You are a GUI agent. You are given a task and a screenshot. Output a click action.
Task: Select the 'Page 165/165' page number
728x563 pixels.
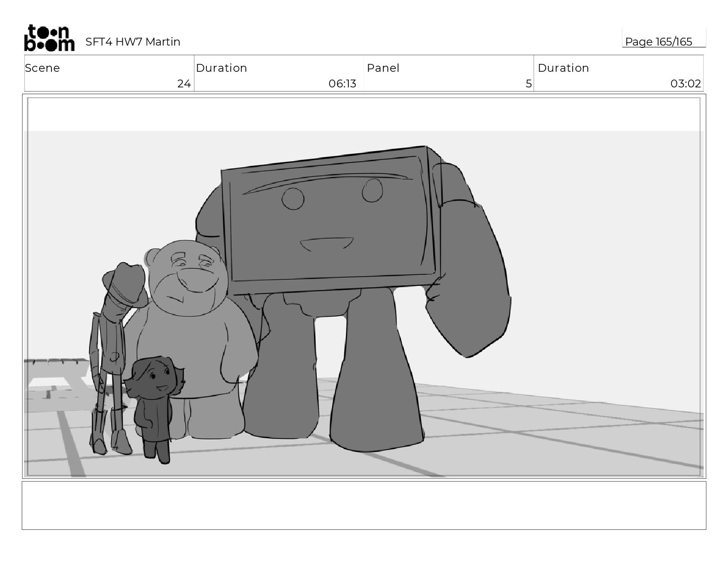click(x=658, y=42)
